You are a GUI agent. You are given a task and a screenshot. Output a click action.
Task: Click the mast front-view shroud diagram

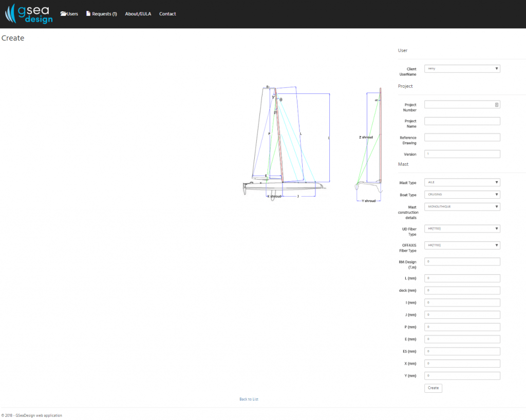coord(369,145)
